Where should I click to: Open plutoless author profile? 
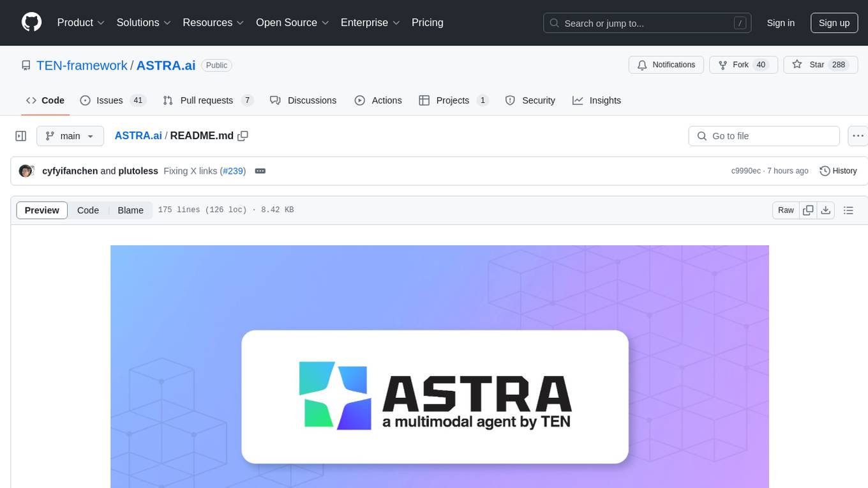click(138, 171)
